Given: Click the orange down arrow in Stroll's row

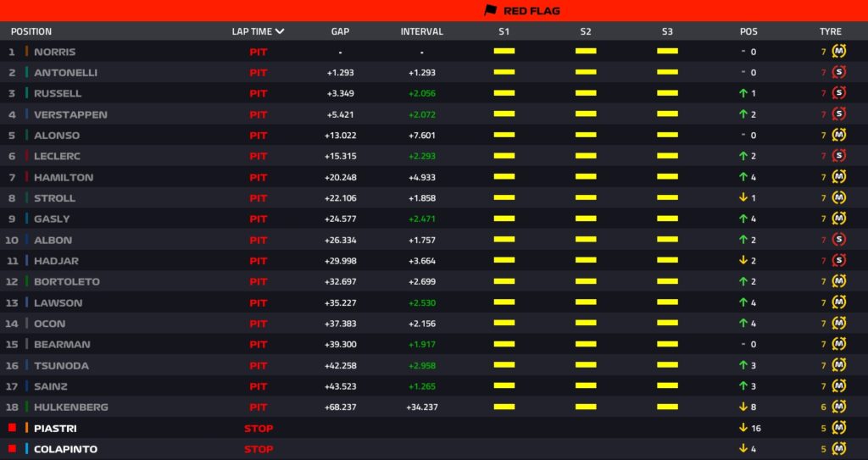Looking at the screenshot, I should tap(743, 198).
